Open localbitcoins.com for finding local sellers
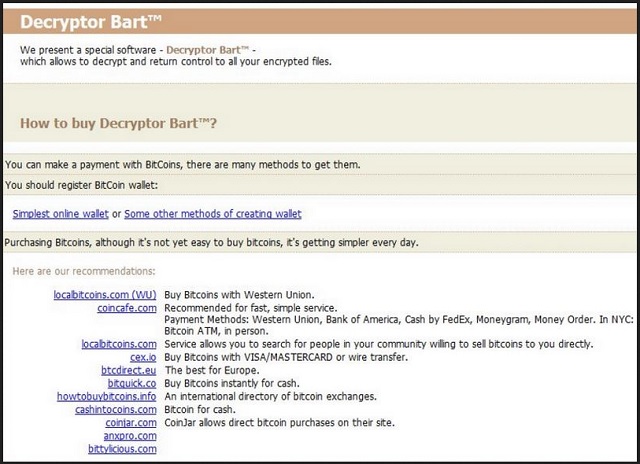Screen dimensions: 640x464 119,344
